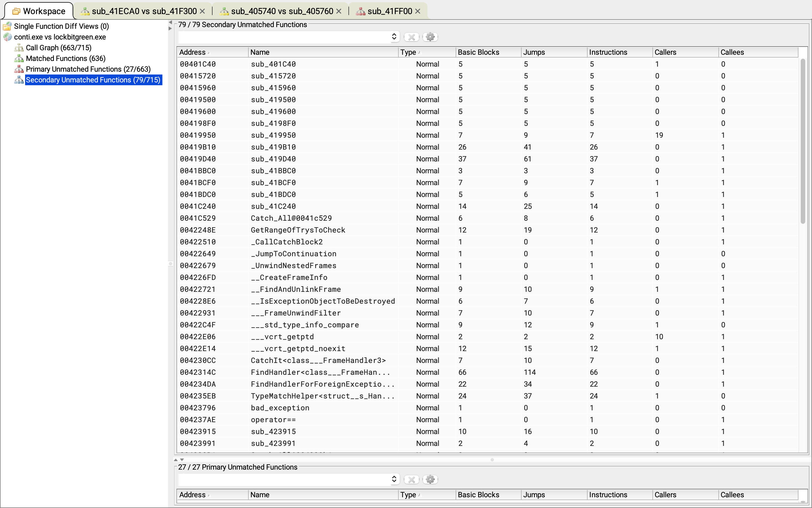Open Call Graph (663/715) node
The width and height of the screenshot is (812, 508).
pyautogui.click(x=59, y=47)
